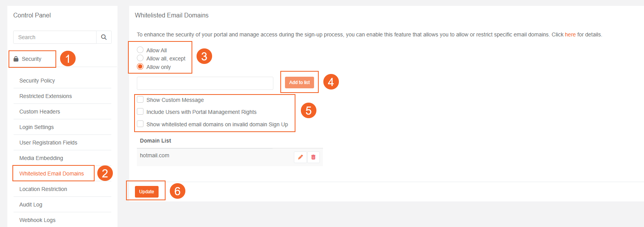Open the Login Settings menu item

click(x=37, y=127)
